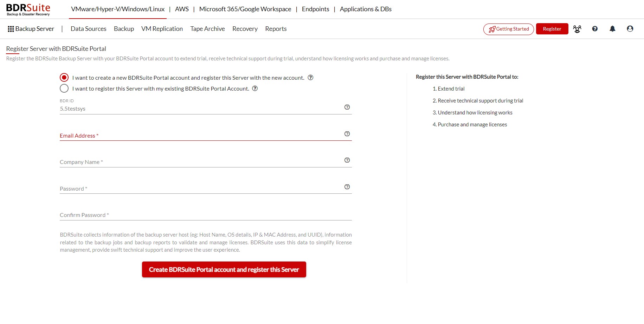
Task: Click Create BDRSuite Portal account and register button
Action: coord(224,270)
